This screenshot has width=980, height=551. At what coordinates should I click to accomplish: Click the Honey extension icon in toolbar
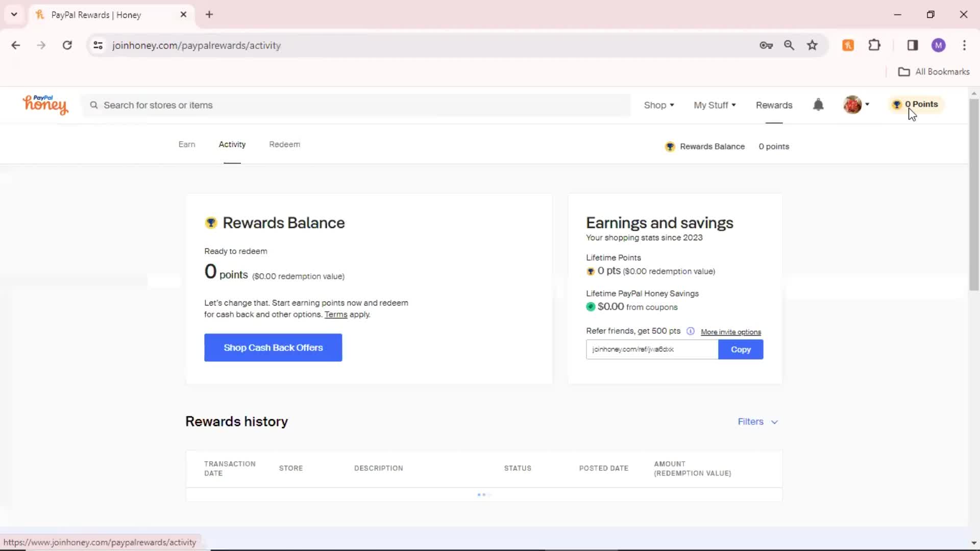pyautogui.click(x=848, y=45)
